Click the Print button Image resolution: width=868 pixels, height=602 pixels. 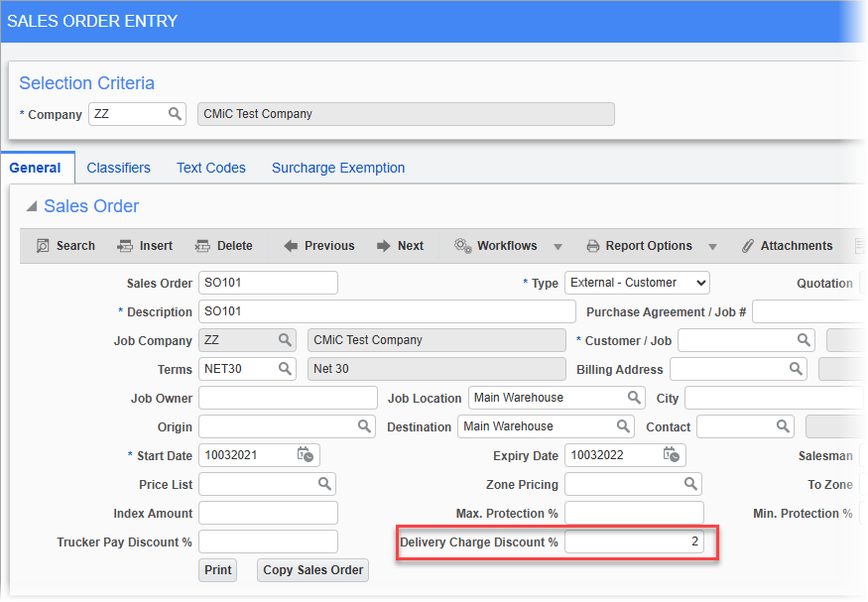217,570
